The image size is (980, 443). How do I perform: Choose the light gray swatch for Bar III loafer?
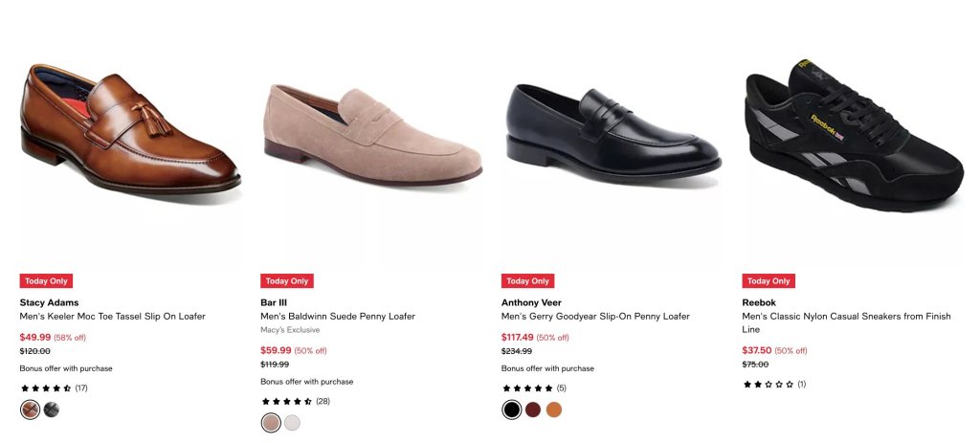click(292, 423)
